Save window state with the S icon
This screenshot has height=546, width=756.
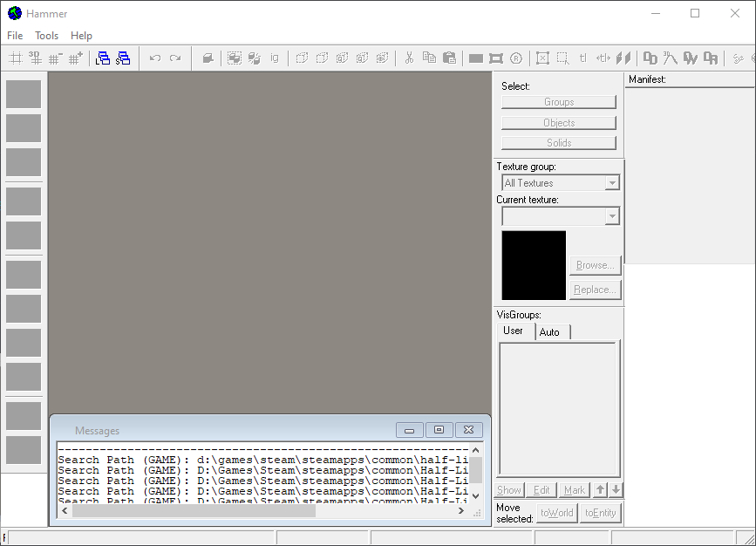[123, 58]
